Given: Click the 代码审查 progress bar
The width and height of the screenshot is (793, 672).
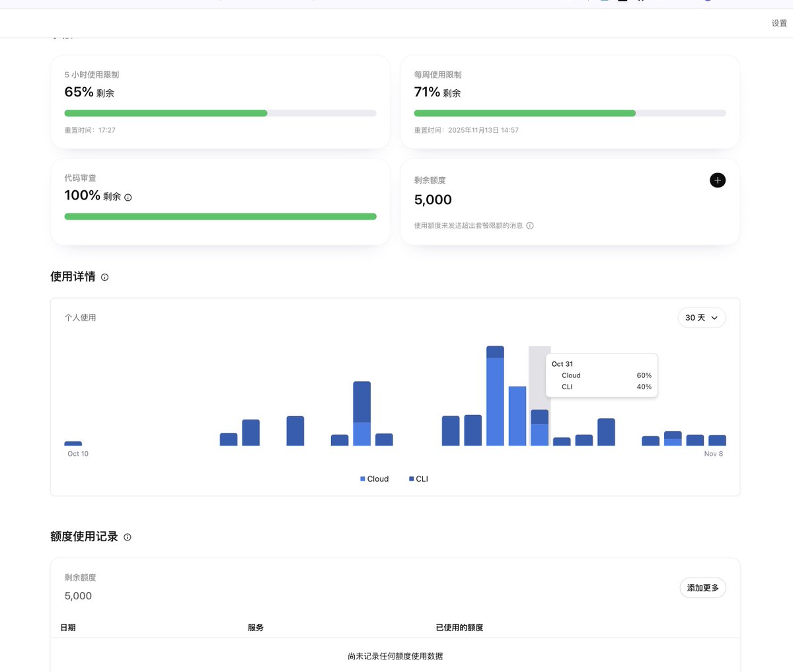Looking at the screenshot, I should [220, 217].
